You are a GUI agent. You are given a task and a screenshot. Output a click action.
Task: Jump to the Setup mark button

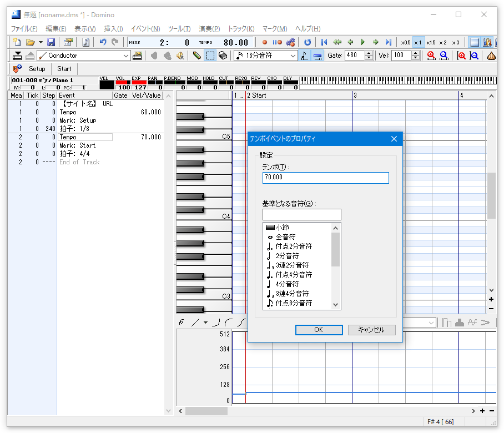coord(37,69)
